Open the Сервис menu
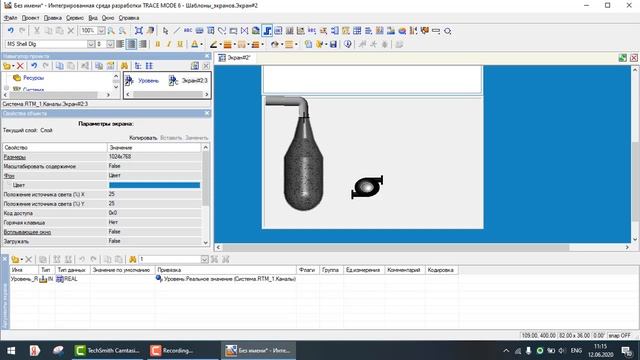640x360 pixels. (x=75, y=18)
